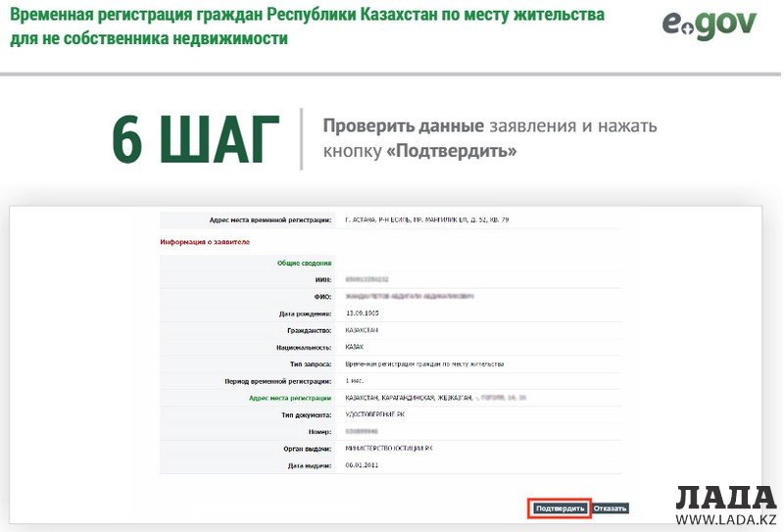Viewport: 784px width, 532px height.
Task: Click the Национальность value КАЗАХ
Action: click(355, 347)
